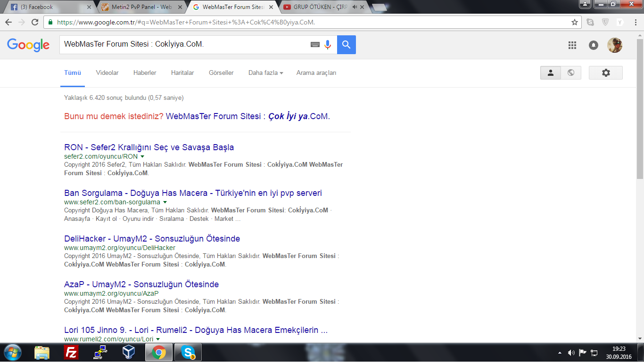Image resolution: width=644 pixels, height=364 pixels.
Task: Open the AzaP - UmayM2 result
Action: [141, 284]
